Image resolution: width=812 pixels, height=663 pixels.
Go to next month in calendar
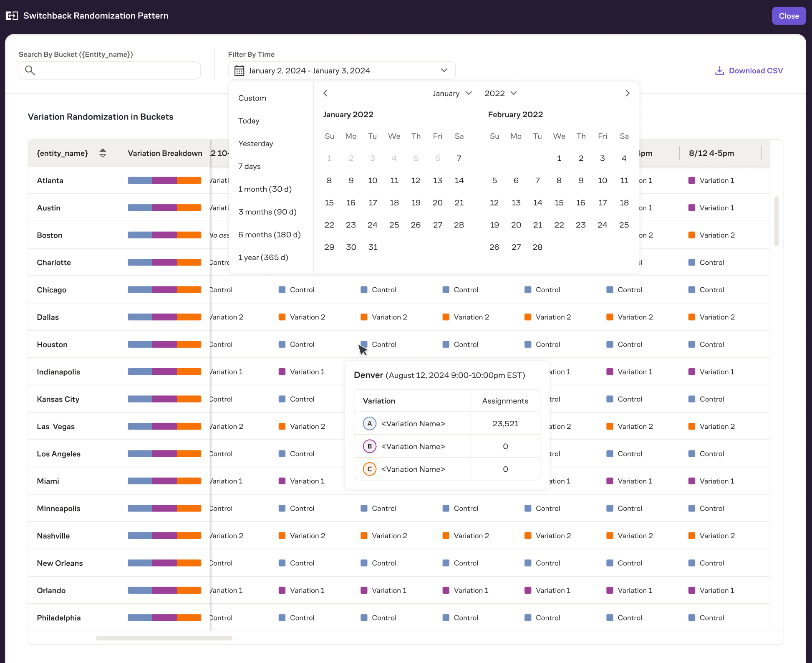pyautogui.click(x=628, y=93)
